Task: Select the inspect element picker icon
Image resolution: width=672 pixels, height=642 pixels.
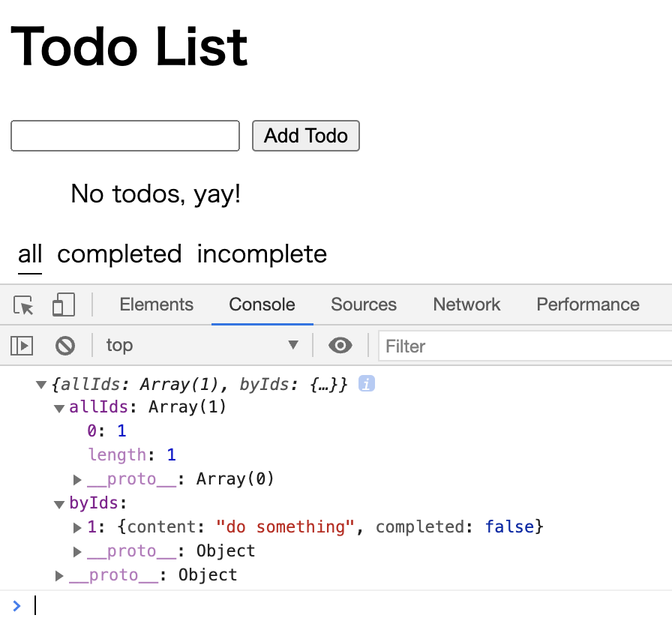Action: point(24,305)
